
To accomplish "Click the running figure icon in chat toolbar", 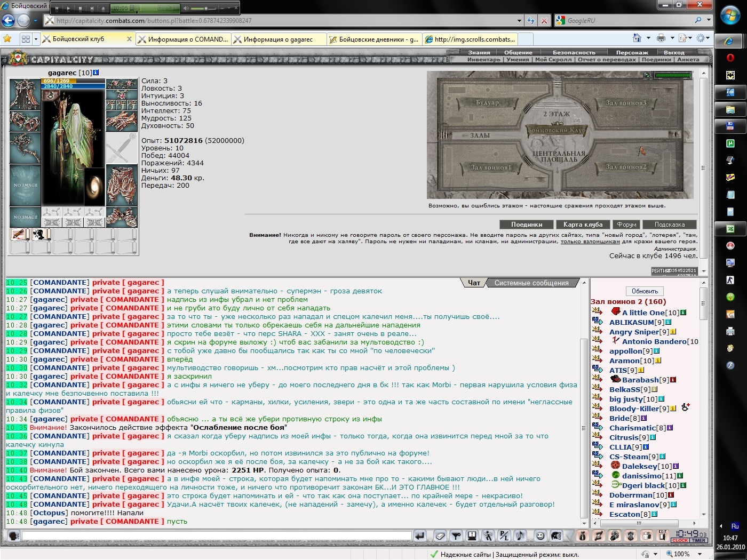I will pos(488,535).
